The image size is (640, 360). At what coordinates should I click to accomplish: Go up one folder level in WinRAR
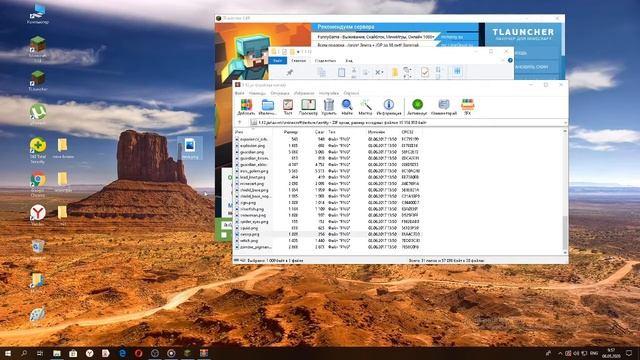(240, 122)
